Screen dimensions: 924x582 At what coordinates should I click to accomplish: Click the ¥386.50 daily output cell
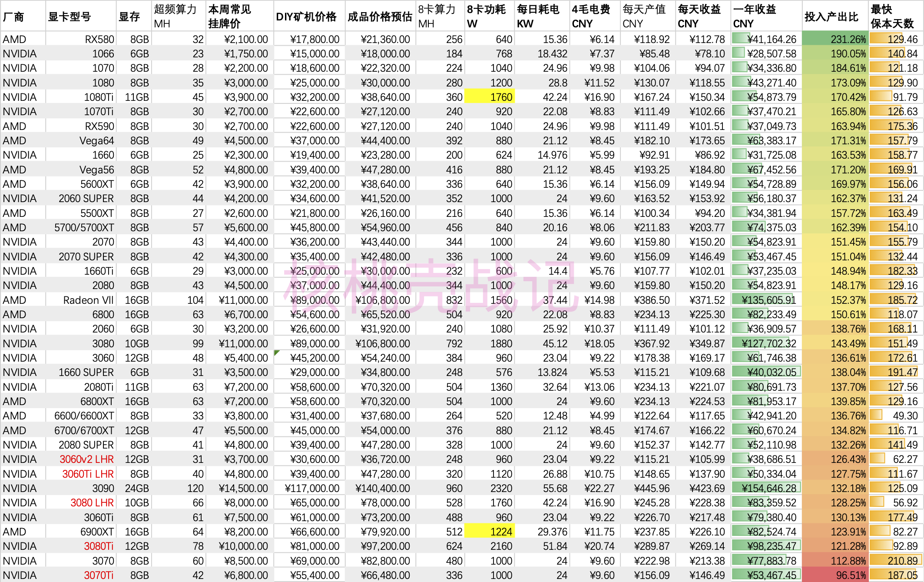(x=648, y=300)
